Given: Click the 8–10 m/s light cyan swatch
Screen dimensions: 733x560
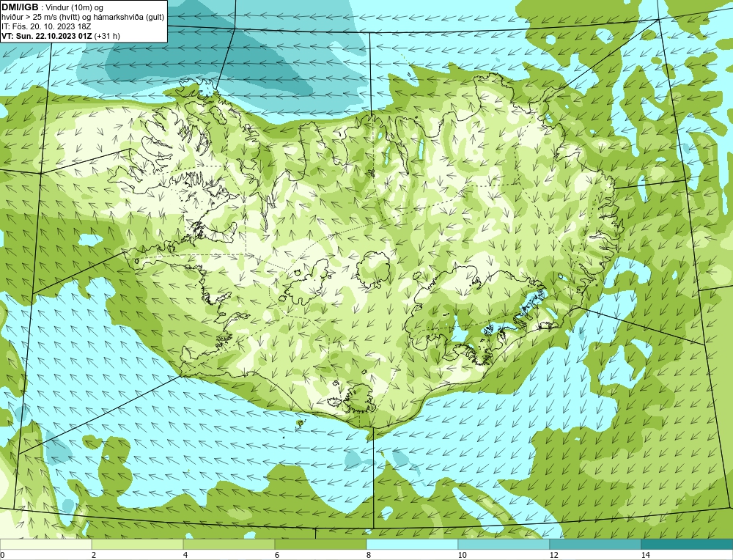Looking at the screenshot, I should click(x=412, y=544).
